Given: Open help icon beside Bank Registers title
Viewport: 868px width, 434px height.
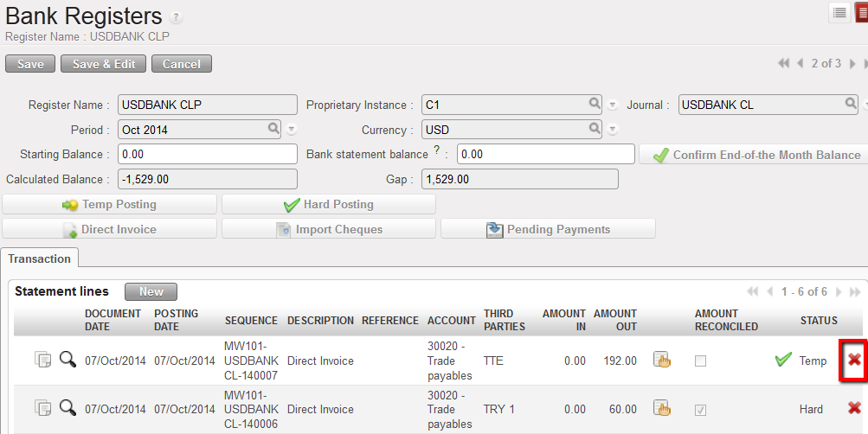Looking at the screenshot, I should 176,17.
